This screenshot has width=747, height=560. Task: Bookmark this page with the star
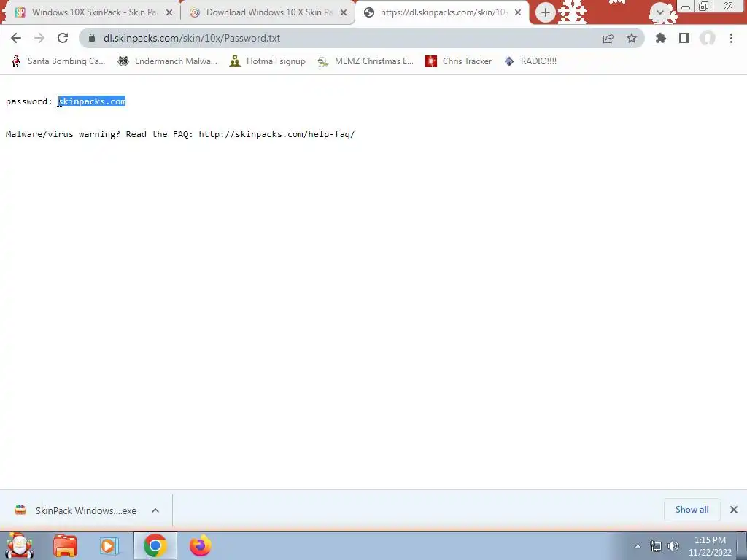coord(632,38)
